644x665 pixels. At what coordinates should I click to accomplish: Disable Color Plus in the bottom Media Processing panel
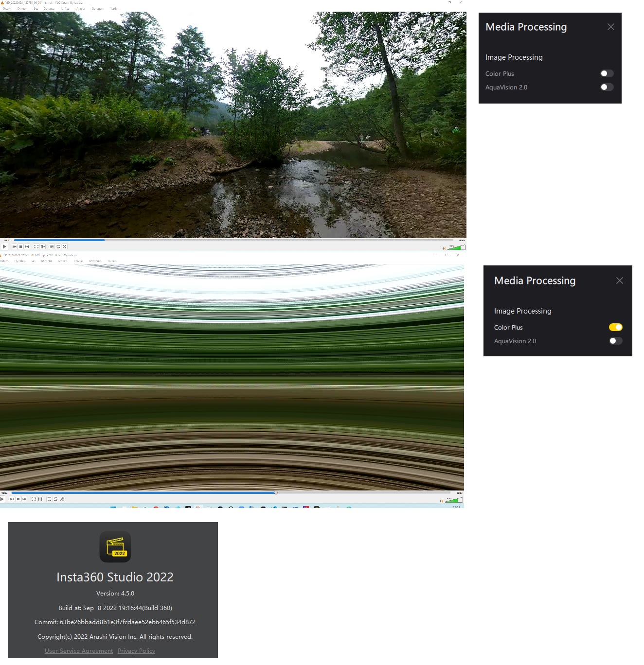tap(615, 327)
